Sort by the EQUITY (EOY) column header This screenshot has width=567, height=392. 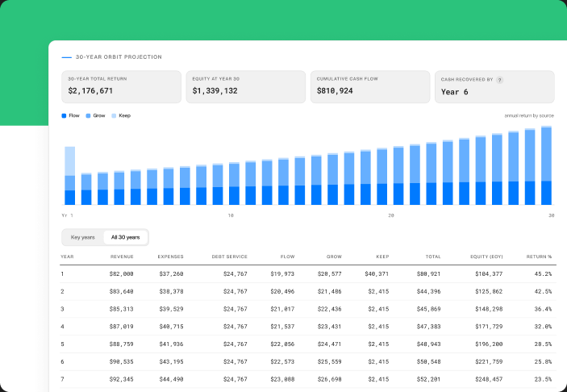tap(486, 256)
